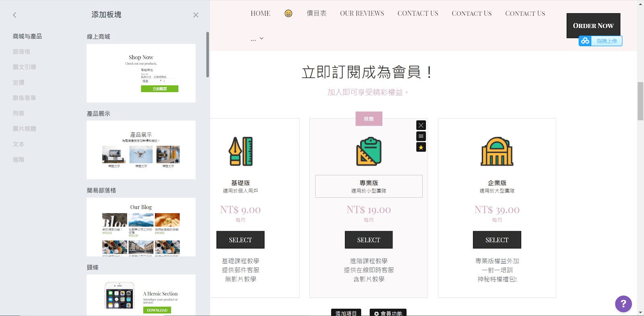The image size is (644, 316).
Task: Open the purple help question mark button
Action: click(623, 304)
